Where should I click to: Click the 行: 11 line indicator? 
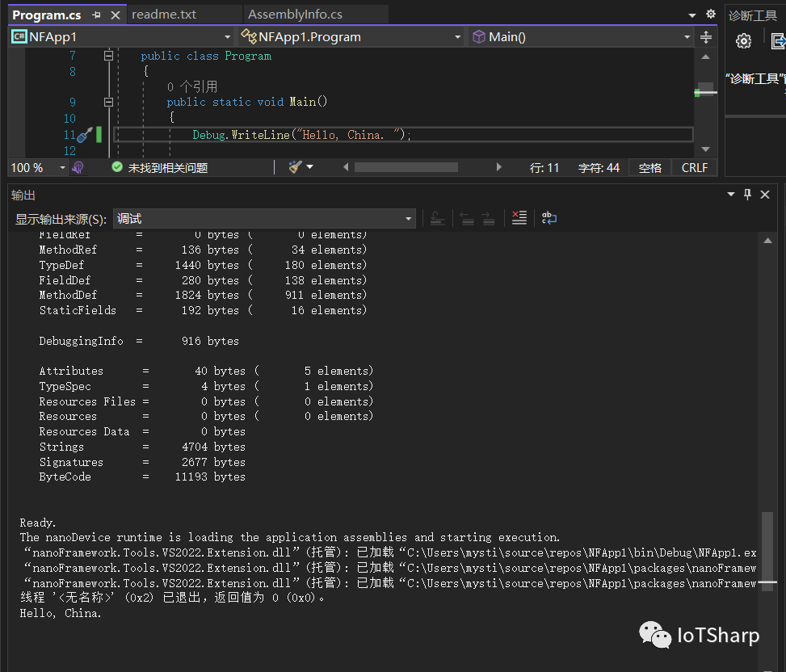click(x=544, y=168)
